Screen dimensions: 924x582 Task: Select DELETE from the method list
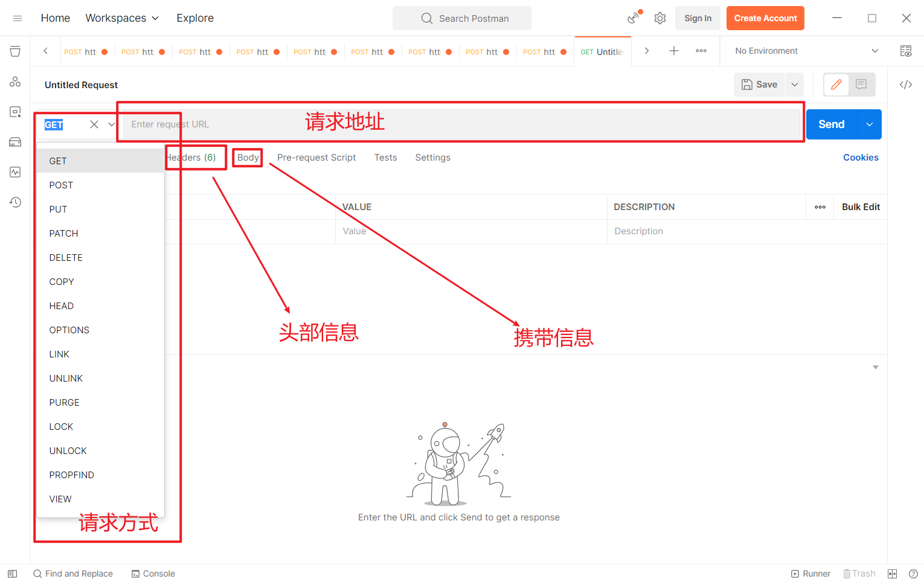pyautogui.click(x=65, y=257)
